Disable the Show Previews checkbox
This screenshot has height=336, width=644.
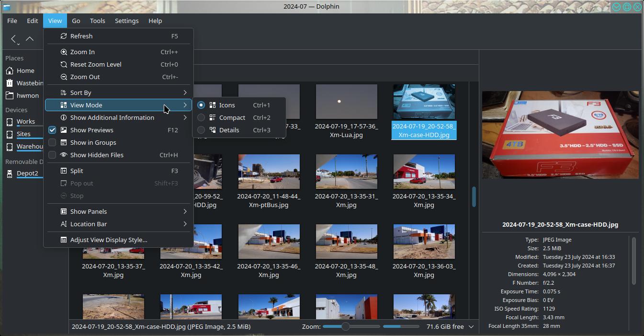coord(52,130)
